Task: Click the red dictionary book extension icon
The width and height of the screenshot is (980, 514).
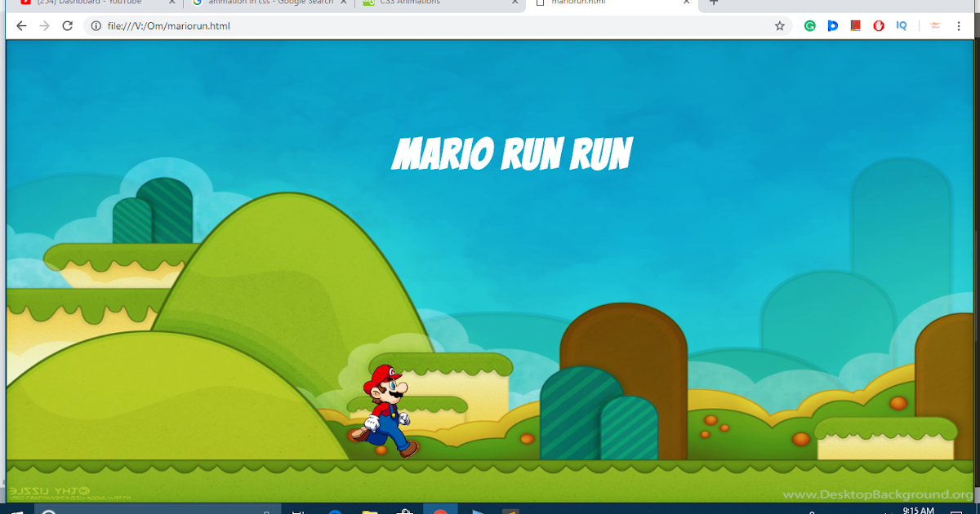Action: (x=855, y=25)
